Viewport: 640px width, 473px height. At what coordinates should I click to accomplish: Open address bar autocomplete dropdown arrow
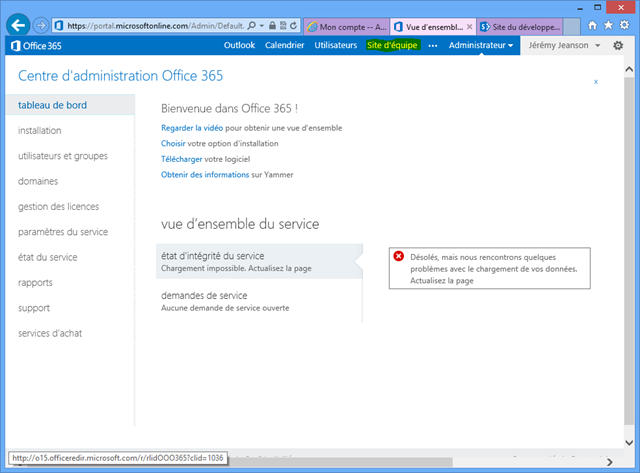262,26
